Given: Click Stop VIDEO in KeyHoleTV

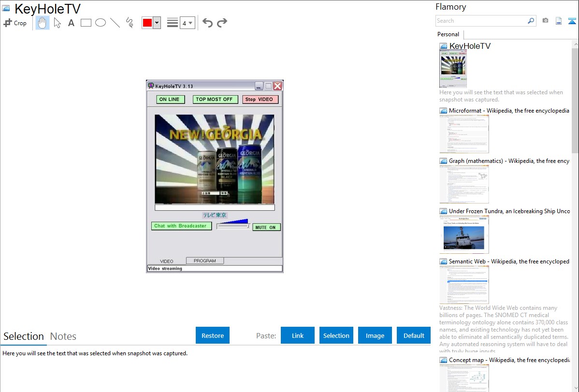Looking at the screenshot, I should coord(261,100).
